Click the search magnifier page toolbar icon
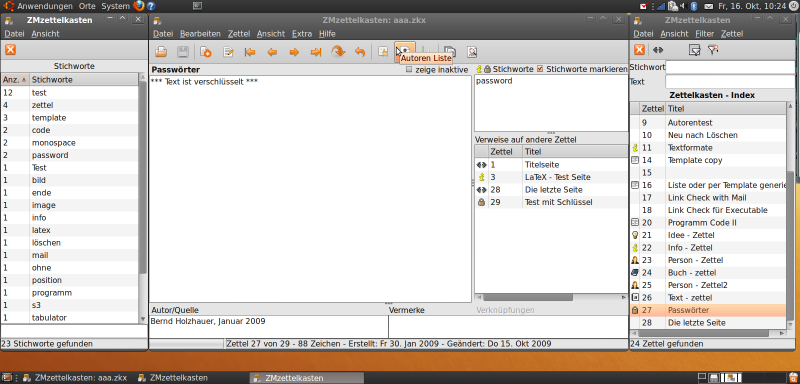Image resolution: width=800 pixels, height=384 pixels. pos(472,52)
